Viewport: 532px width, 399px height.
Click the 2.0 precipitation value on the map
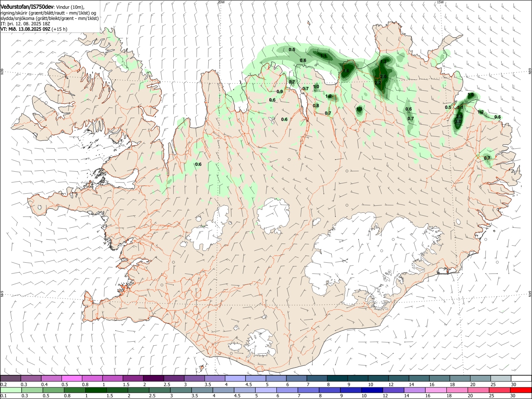tap(384, 77)
